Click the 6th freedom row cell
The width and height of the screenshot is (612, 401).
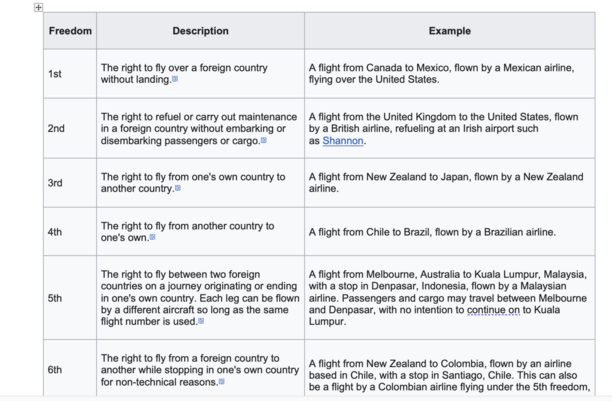(x=70, y=369)
